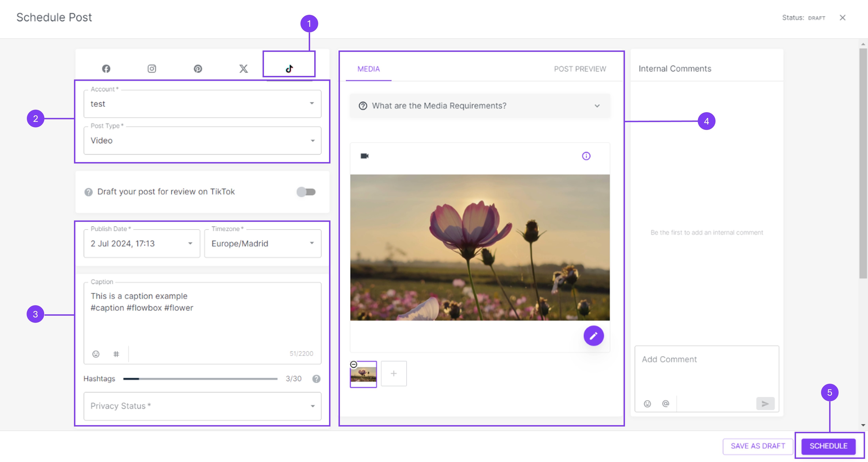The width and height of the screenshot is (868, 462).
Task: Open the Account dropdown showing test
Action: pyautogui.click(x=202, y=104)
